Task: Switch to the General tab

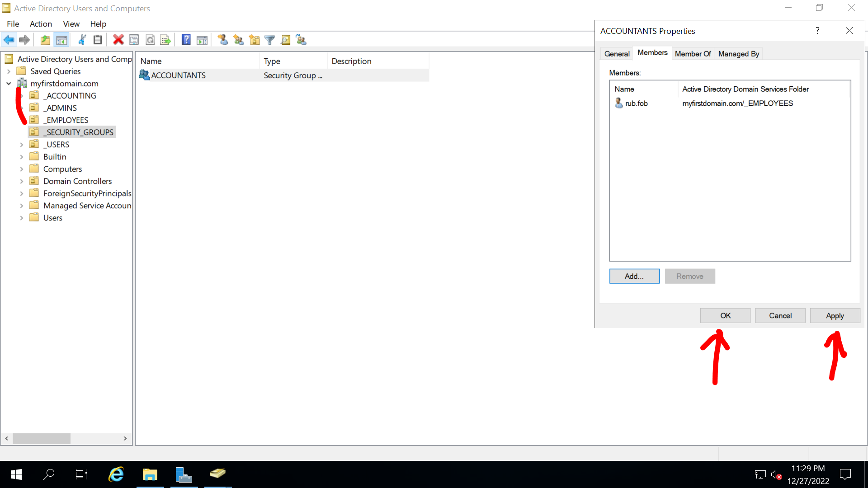Action: pyautogui.click(x=617, y=54)
